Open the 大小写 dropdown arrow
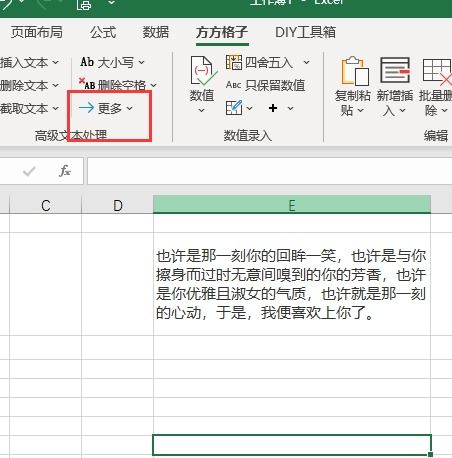The height and width of the screenshot is (458, 452). [x=142, y=62]
